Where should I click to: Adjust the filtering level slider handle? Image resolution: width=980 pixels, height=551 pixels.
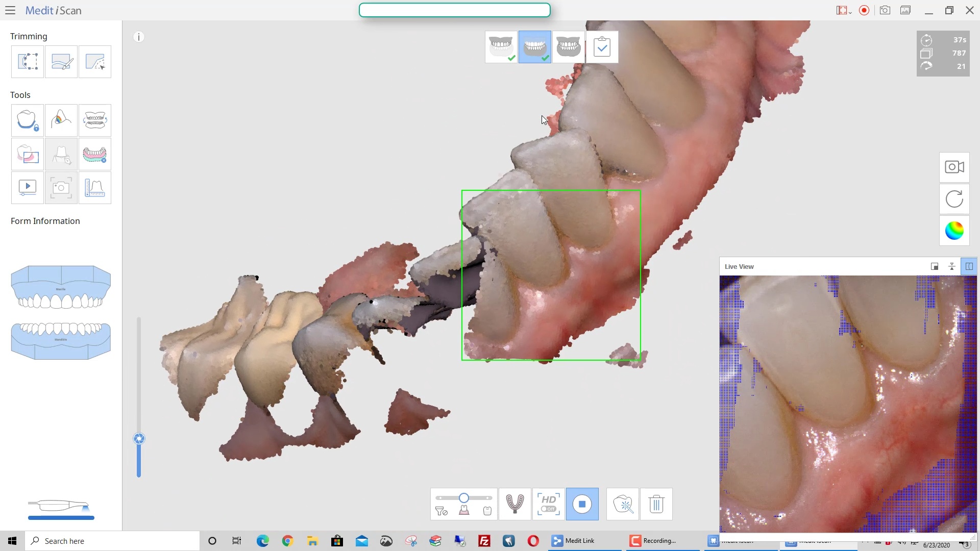coord(463,498)
